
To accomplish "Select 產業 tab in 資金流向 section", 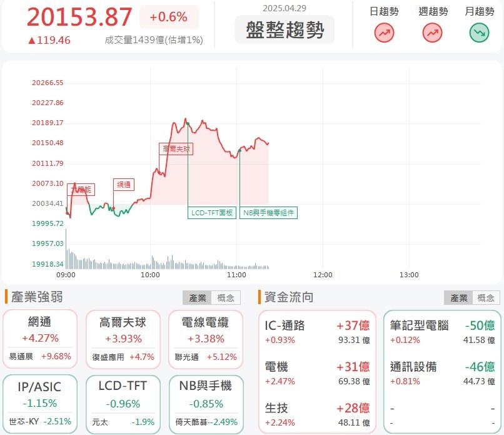I will click(458, 297).
